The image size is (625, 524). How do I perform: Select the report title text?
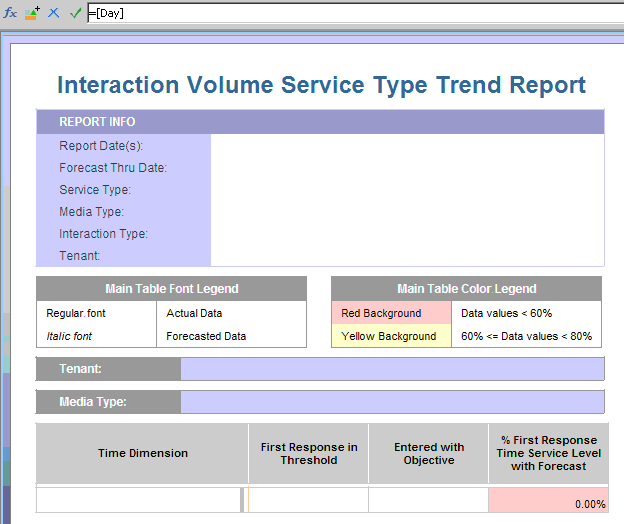click(x=321, y=85)
